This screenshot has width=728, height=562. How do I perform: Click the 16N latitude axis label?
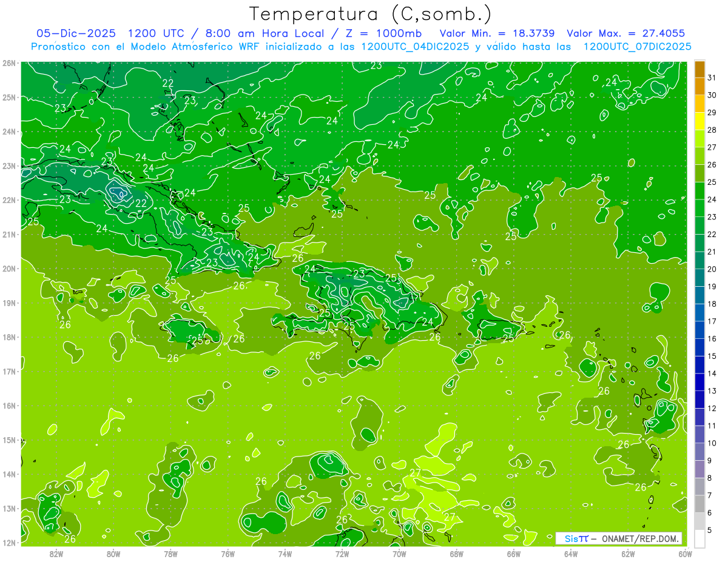click(8, 406)
